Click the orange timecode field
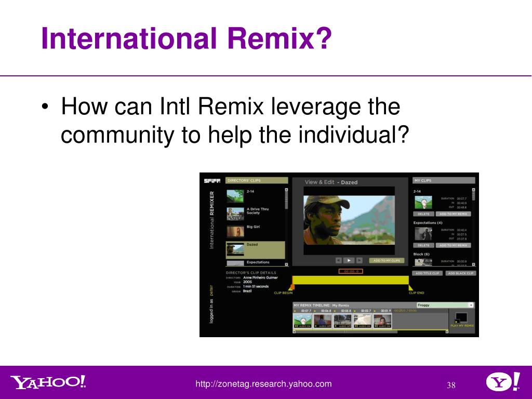 (351, 271)
